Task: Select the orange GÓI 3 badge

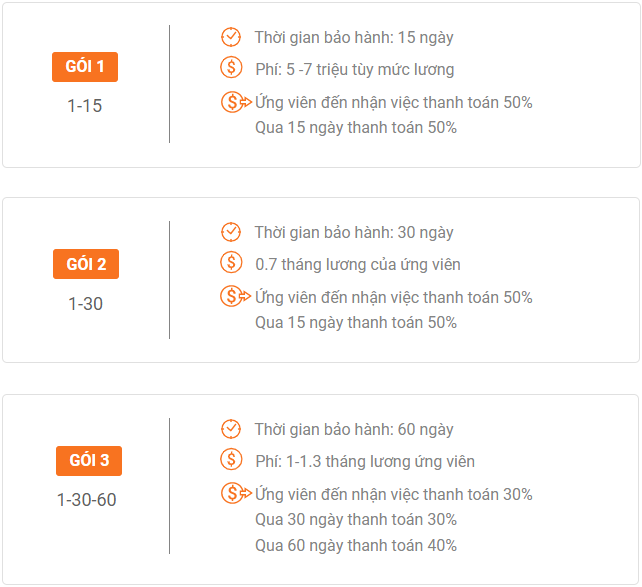Action: pyautogui.click(x=89, y=460)
